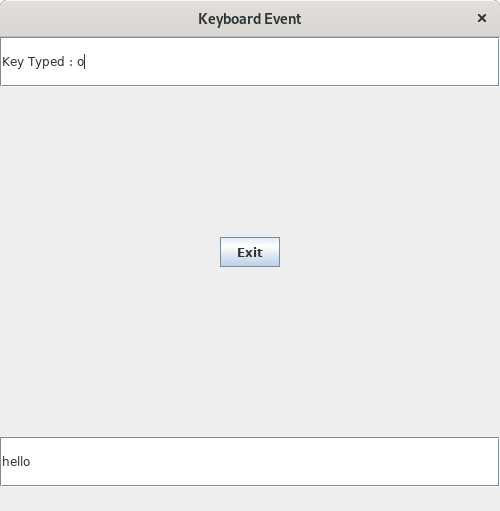Place cursor after the letter o
This screenshot has width=500, height=511.
[85, 62]
